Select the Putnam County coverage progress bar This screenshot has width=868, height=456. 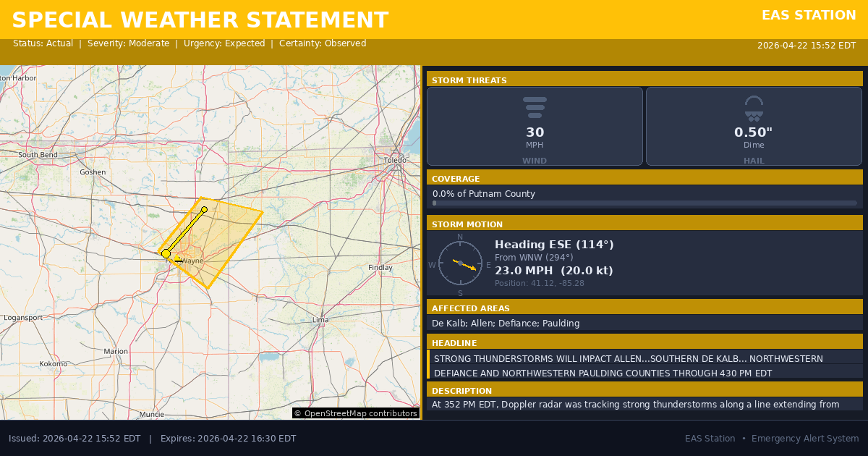pos(644,203)
